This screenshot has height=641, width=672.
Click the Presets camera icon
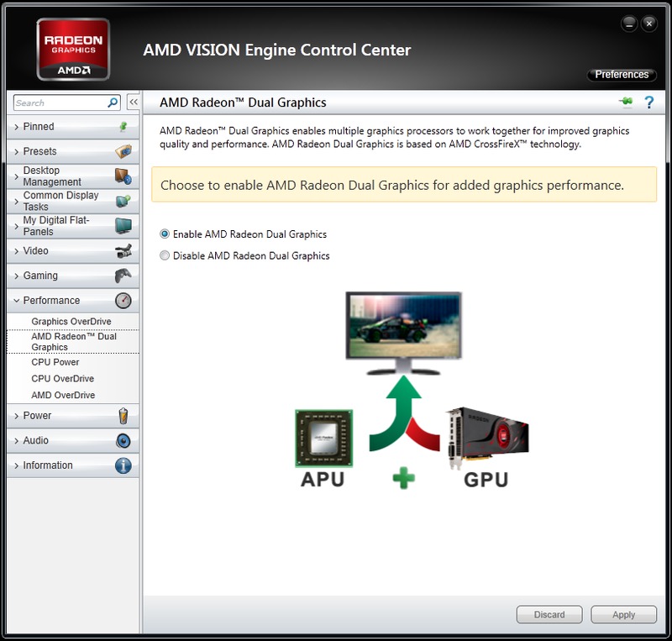123,151
